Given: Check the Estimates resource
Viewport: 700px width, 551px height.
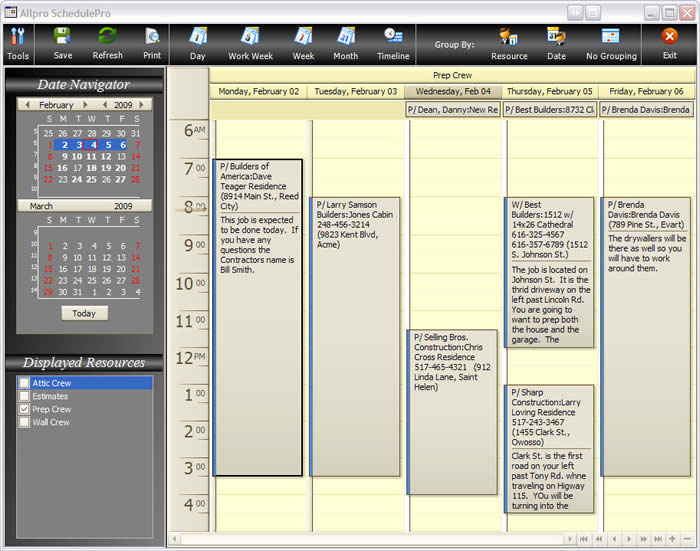Looking at the screenshot, I should (x=25, y=396).
